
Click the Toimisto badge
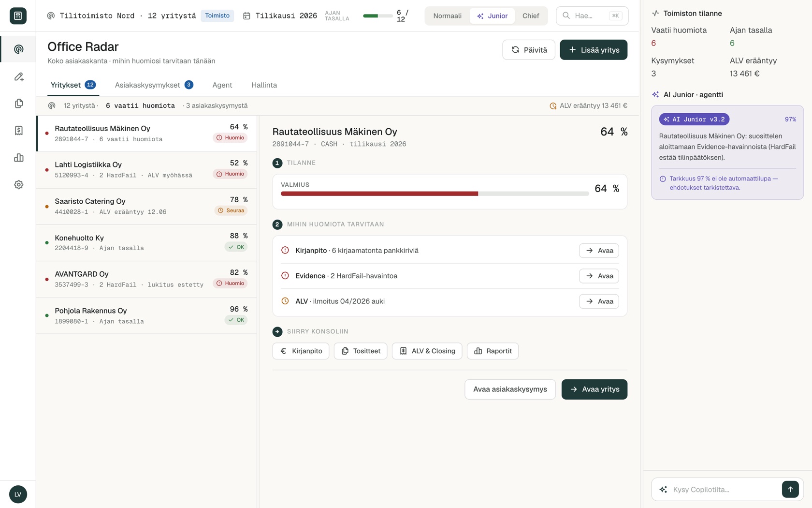[217, 16]
